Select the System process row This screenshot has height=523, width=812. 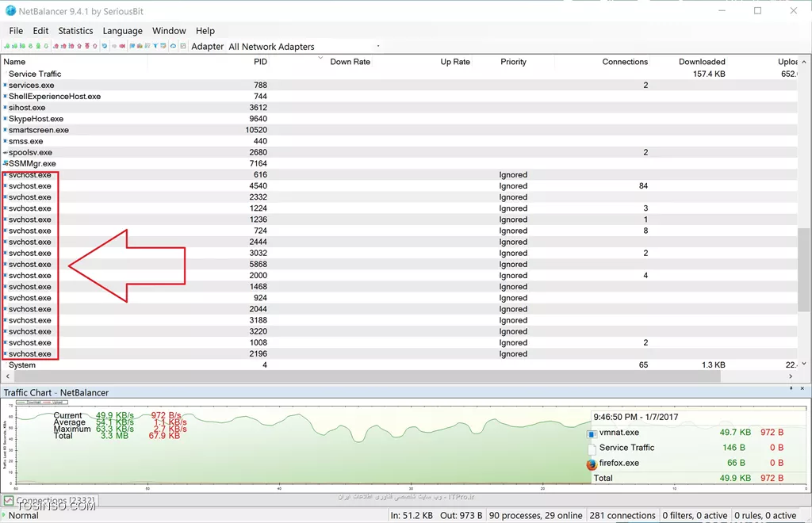tap(399, 365)
